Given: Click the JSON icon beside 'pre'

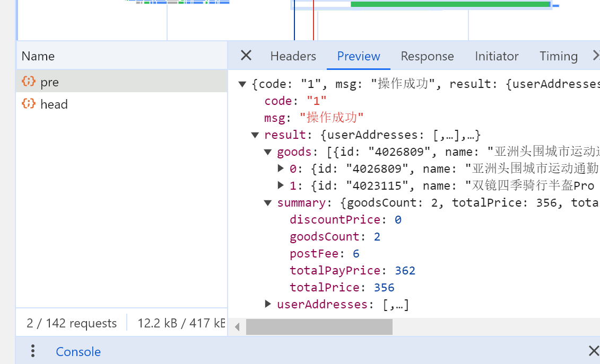Looking at the screenshot, I should [29, 81].
